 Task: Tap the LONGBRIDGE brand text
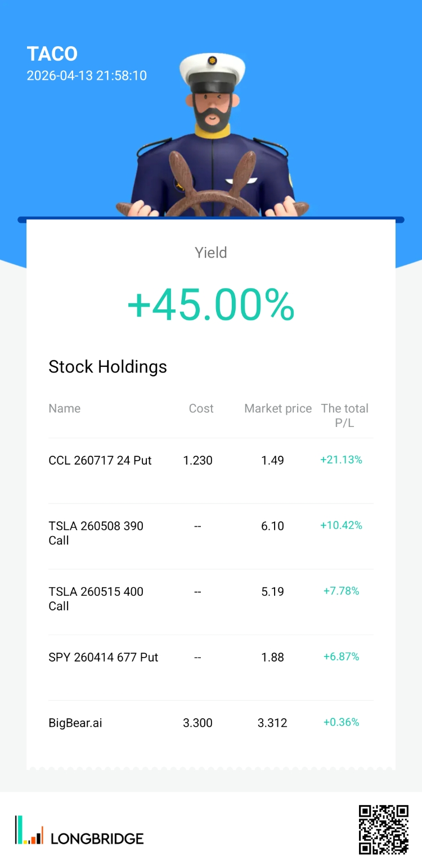97,839
